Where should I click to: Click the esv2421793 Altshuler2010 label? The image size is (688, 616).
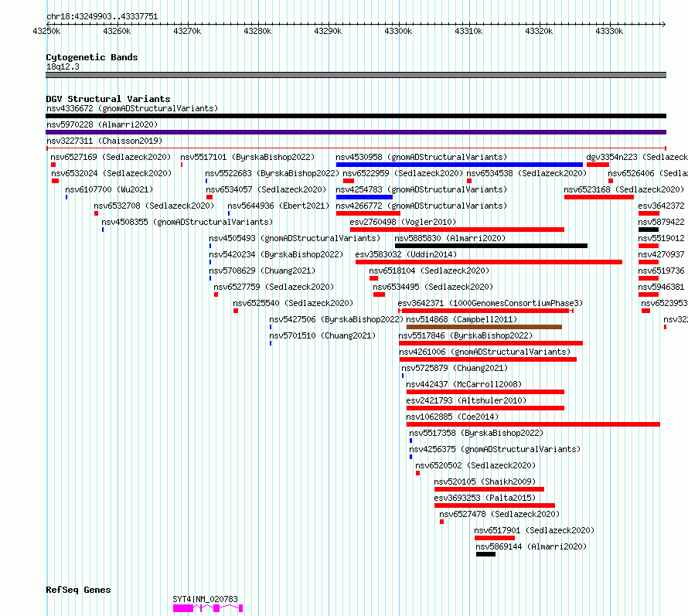pyautogui.click(x=466, y=400)
